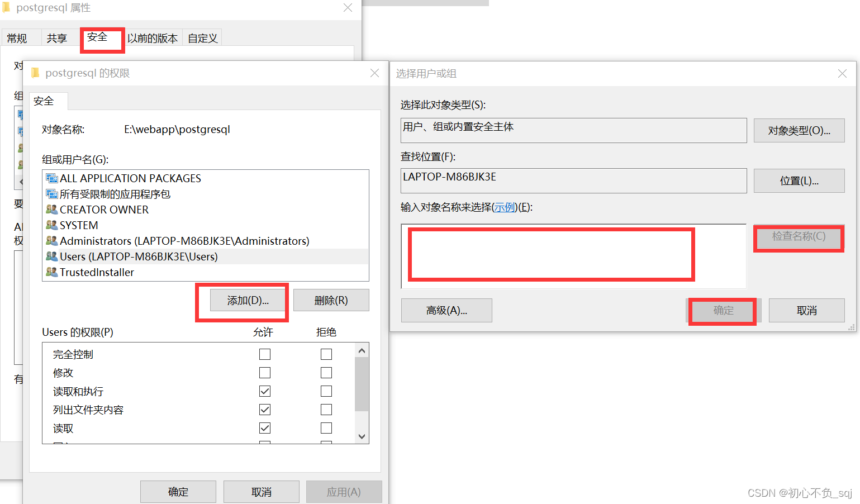The width and height of the screenshot is (860, 504).
Task: Close the 选择用户或组 dialog
Action: (842, 74)
